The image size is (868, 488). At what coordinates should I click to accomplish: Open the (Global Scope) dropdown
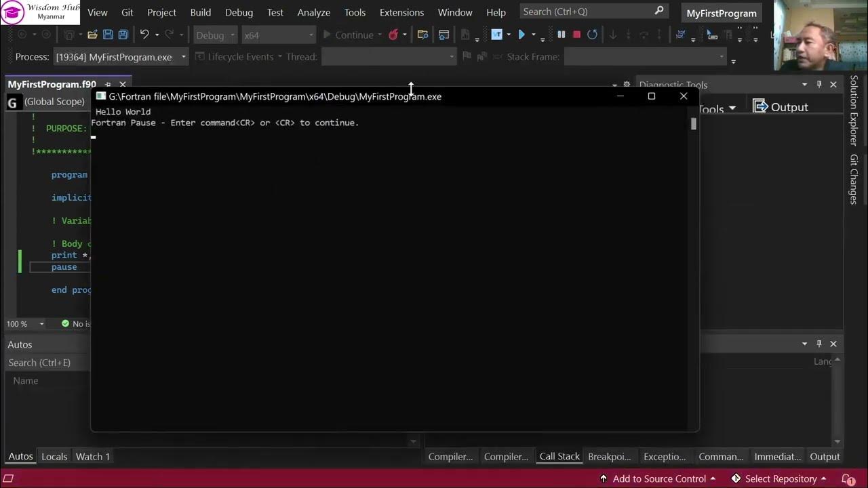pyautogui.click(x=54, y=102)
